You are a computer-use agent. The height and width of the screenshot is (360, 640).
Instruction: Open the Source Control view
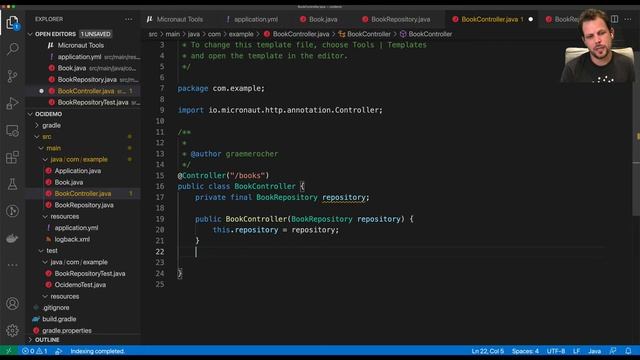(12, 76)
